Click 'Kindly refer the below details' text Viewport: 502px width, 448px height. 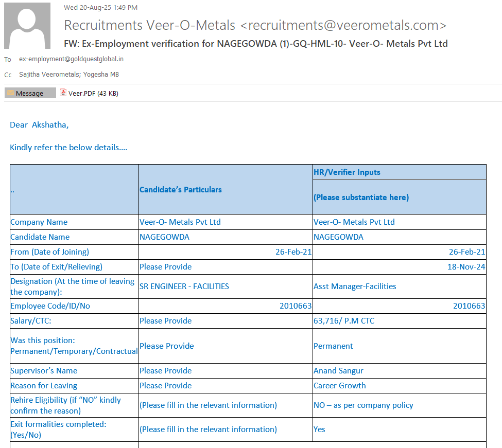tap(68, 148)
